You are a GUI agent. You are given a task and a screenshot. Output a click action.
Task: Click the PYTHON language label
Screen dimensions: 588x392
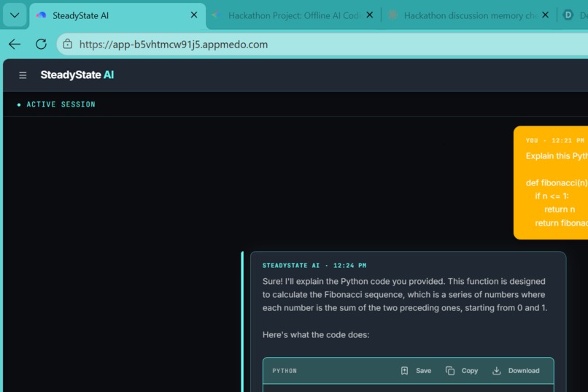click(285, 371)
